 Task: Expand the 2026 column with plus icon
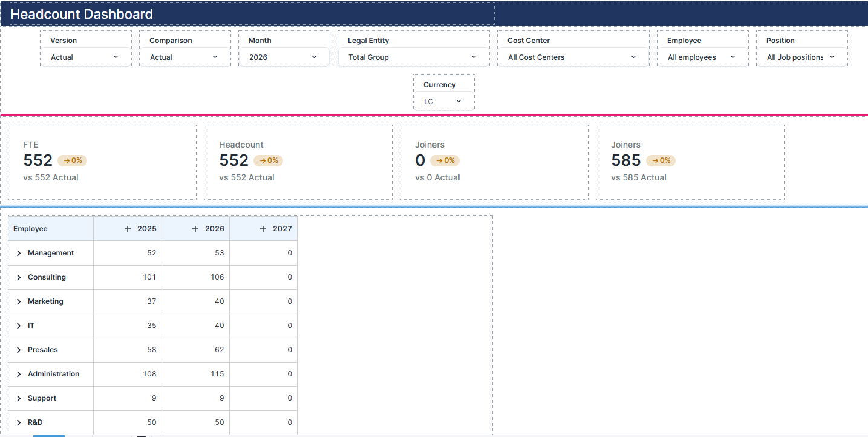click(195, 229)
